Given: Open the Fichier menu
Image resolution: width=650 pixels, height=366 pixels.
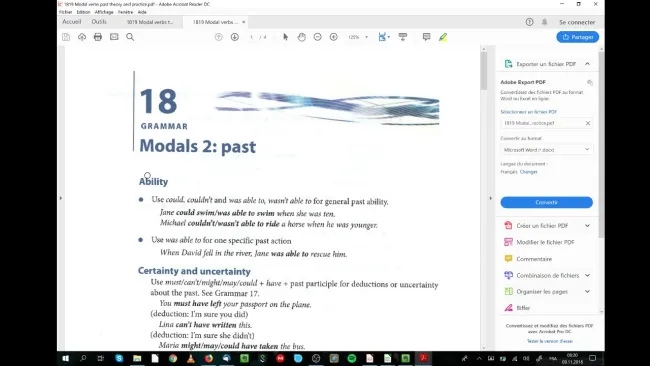Looking at the screenshot, I should [x=65, y=12].
